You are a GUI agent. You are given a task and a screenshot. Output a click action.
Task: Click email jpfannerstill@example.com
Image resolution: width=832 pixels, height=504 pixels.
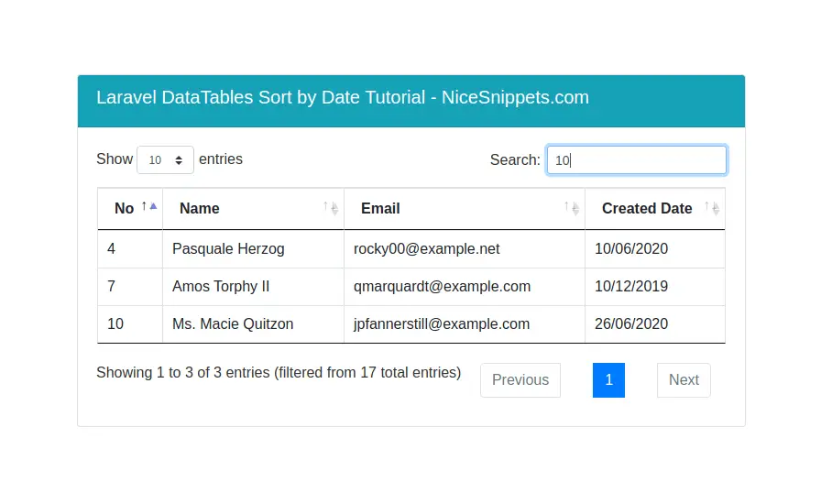pos(442,324)
